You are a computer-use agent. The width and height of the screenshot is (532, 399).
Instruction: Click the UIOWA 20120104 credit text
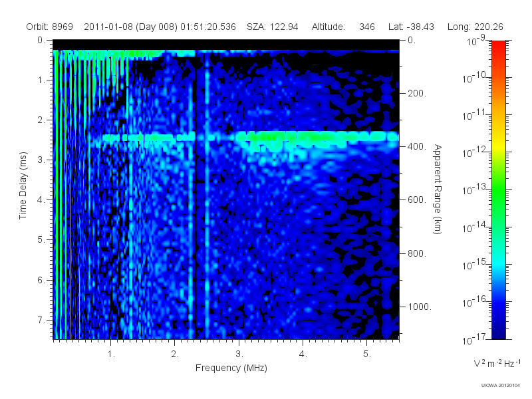click(501, 385)
